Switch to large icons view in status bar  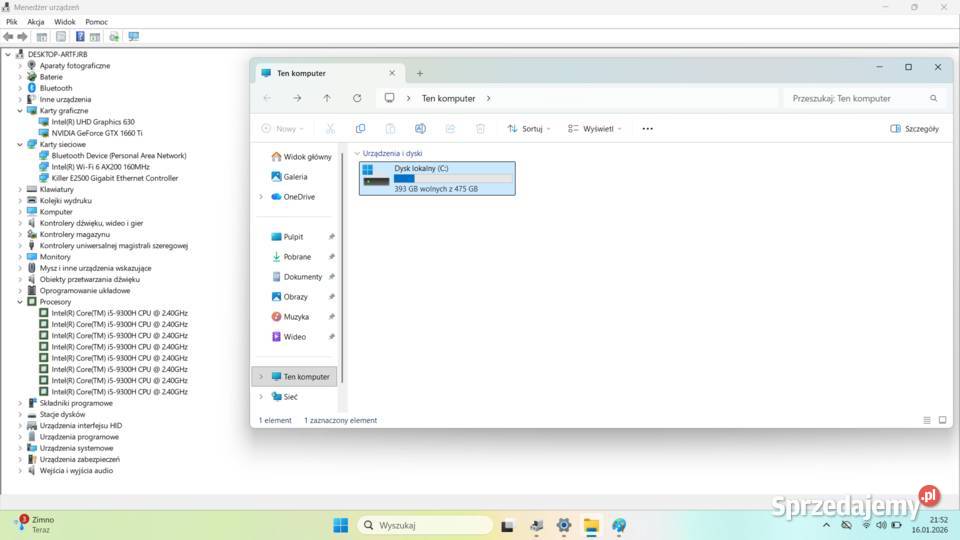(x=942, y=420)
